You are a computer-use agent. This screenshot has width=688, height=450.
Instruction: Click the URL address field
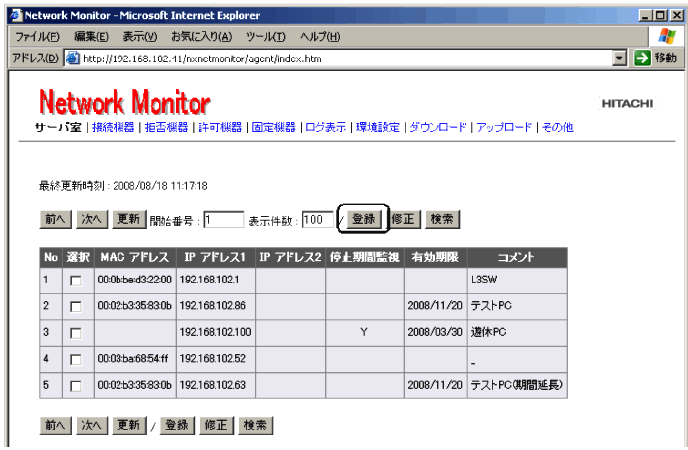[347, 58]
